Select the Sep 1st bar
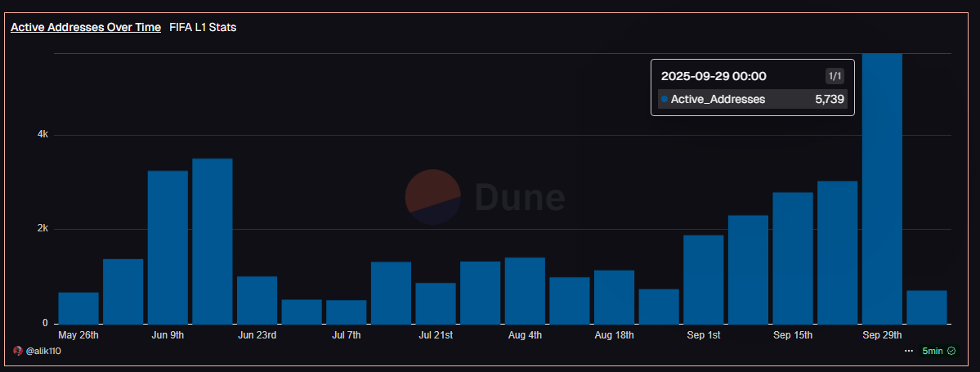980x372 pixels. (x=704, y=280)
